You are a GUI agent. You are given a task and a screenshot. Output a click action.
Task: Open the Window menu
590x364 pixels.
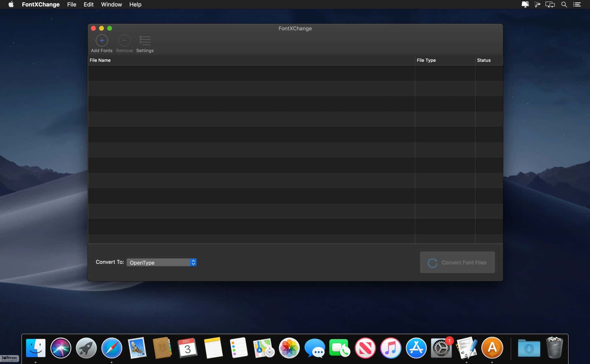(111, 4)
